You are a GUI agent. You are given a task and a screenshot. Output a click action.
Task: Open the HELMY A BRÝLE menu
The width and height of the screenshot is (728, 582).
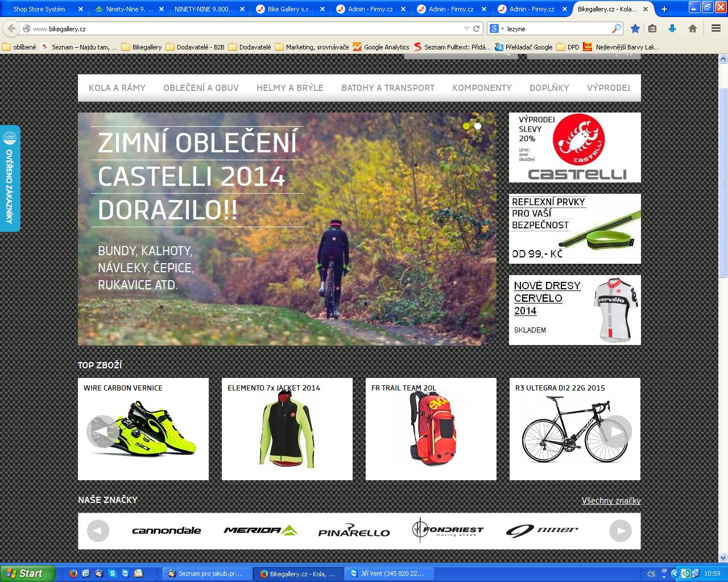[x=289, y=88]
